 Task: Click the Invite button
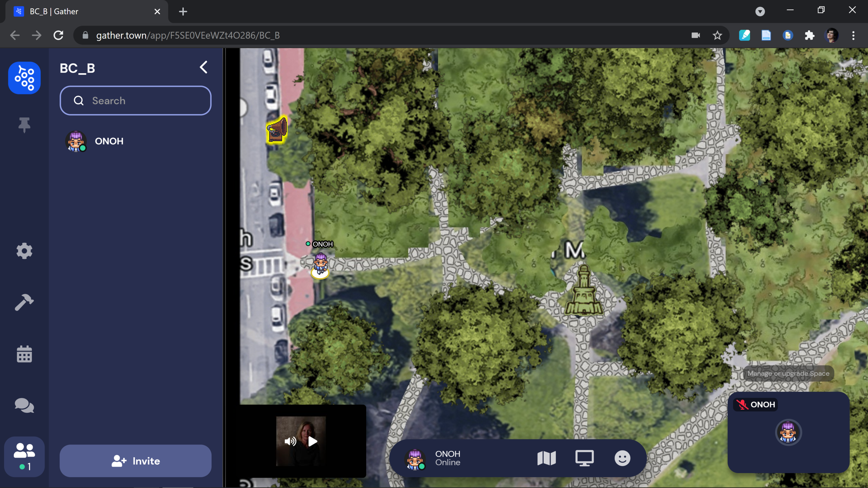[x=135, y=461]
